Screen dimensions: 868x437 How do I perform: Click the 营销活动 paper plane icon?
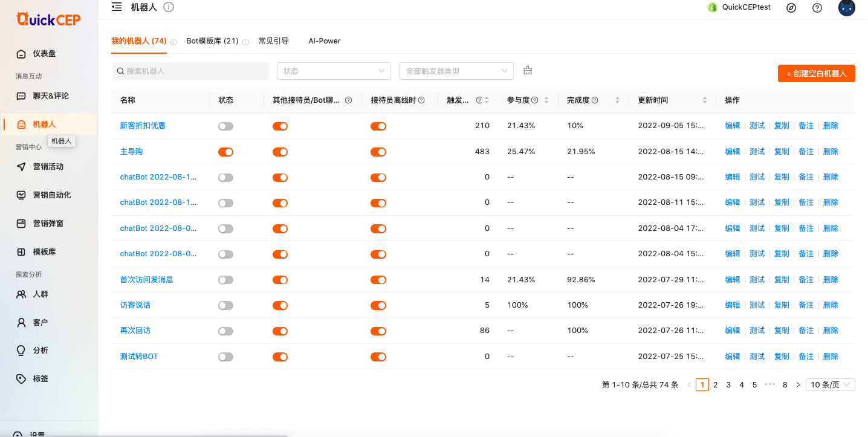(x=21, y=167)
